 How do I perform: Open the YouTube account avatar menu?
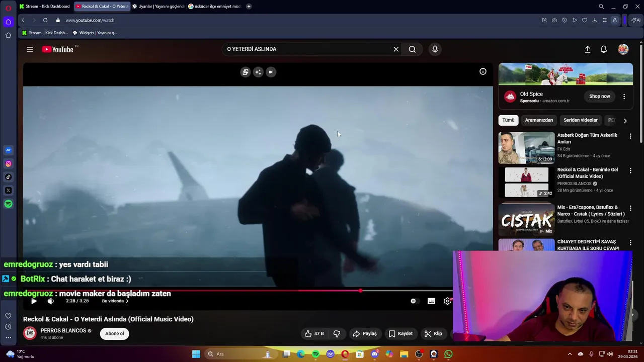623,49
